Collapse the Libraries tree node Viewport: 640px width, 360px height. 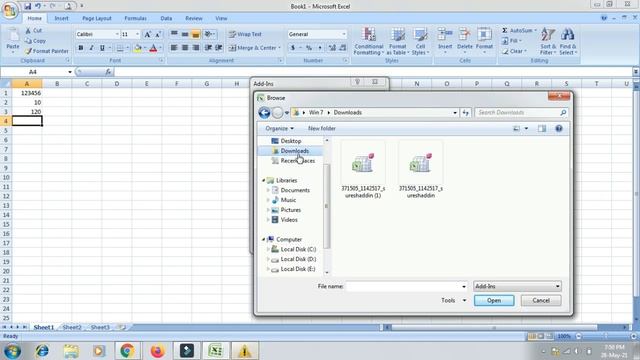[263, 180]
